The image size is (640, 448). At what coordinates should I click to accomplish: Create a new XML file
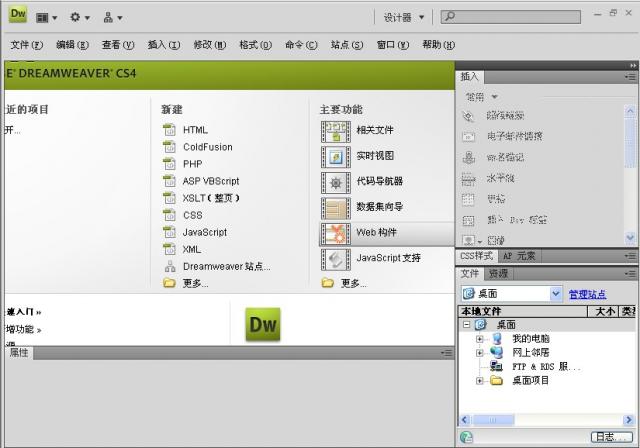(182, 249)
